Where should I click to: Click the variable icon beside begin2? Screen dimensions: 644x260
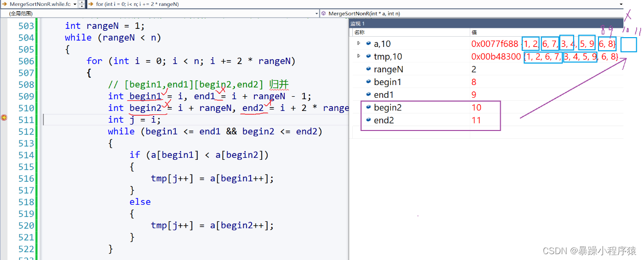pos(368,108)
